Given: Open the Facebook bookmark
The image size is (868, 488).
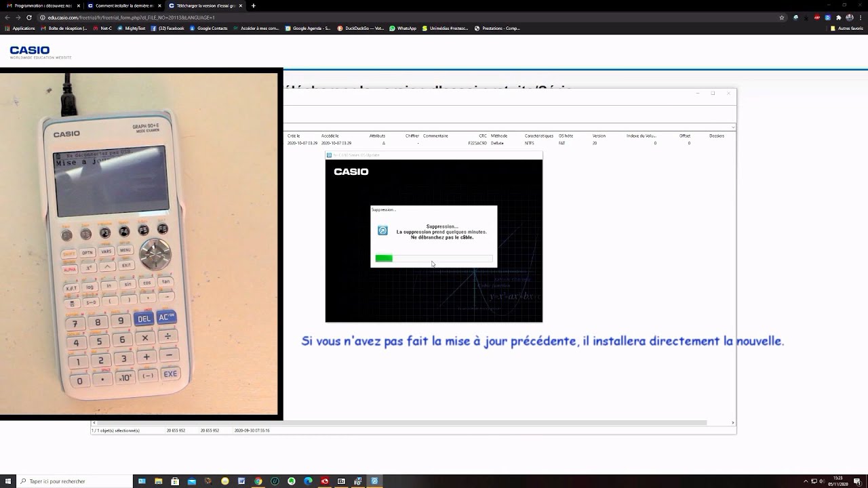Looking at the screenshot, I should coord(167,28).
